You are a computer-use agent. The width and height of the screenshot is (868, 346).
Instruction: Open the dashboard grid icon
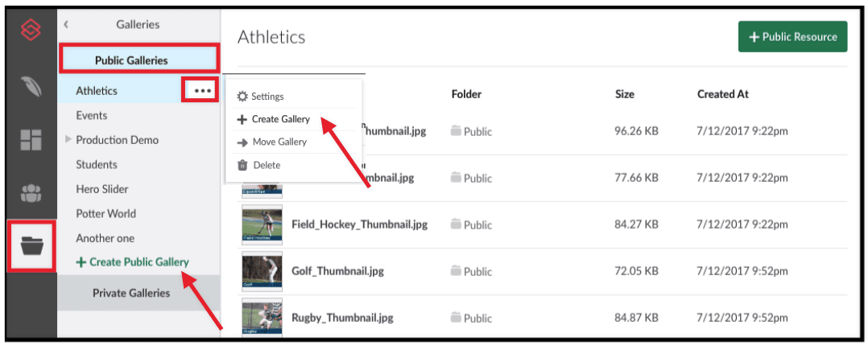(31, 140)
